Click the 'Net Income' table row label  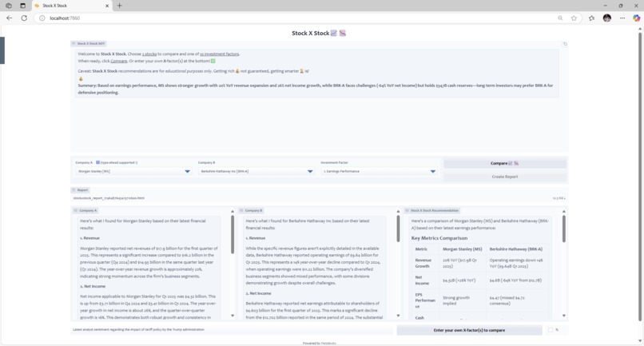[x=422, y=280]
